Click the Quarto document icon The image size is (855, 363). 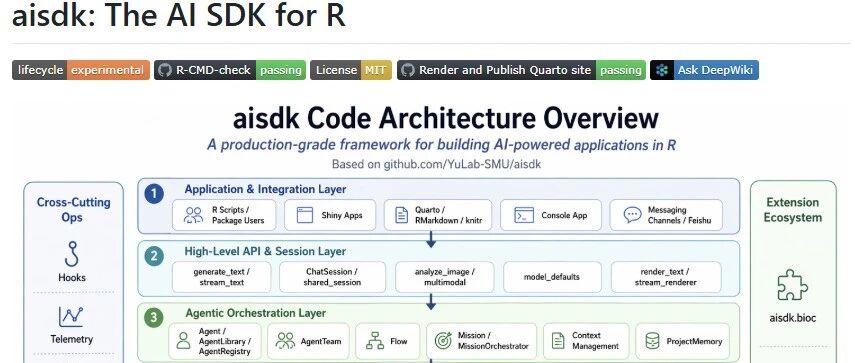pyautogui.click(x=401, y=215)
